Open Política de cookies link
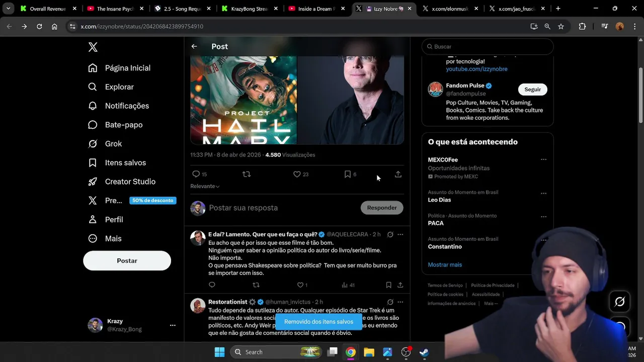This screenshot has height=362, width=644. point(445,294)
